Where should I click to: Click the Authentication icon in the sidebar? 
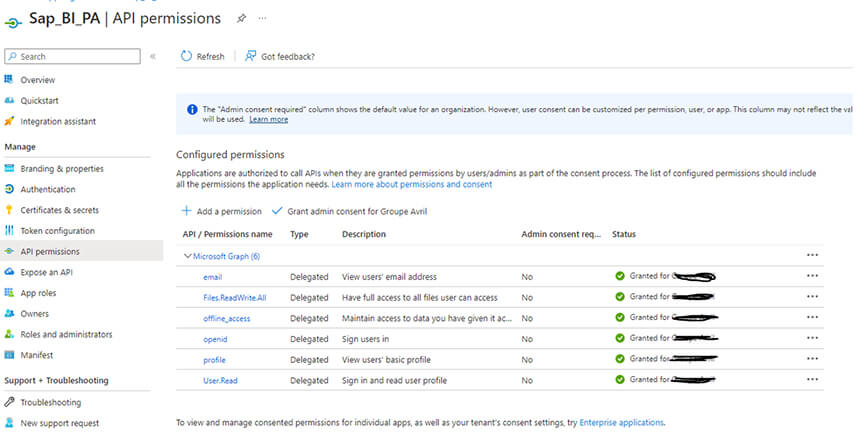coord(9,189)
